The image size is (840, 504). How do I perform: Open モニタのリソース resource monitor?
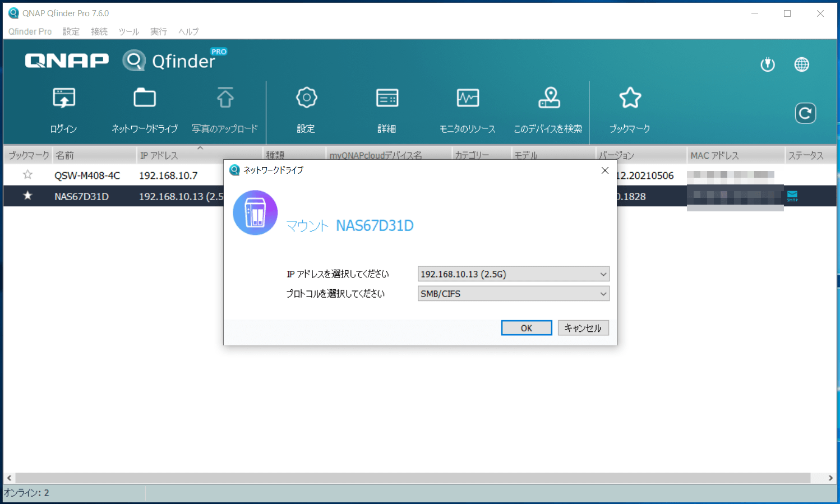[x=468, y=98]
